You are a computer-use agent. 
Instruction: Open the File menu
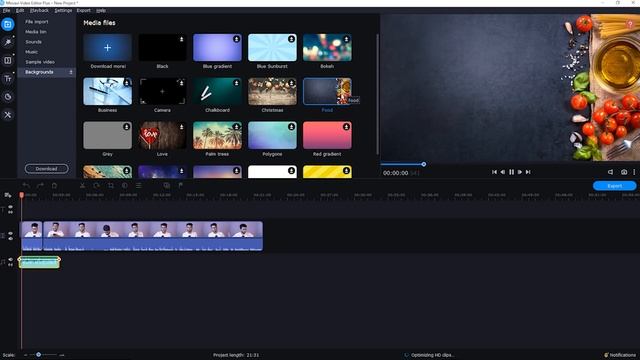(7, 11)
